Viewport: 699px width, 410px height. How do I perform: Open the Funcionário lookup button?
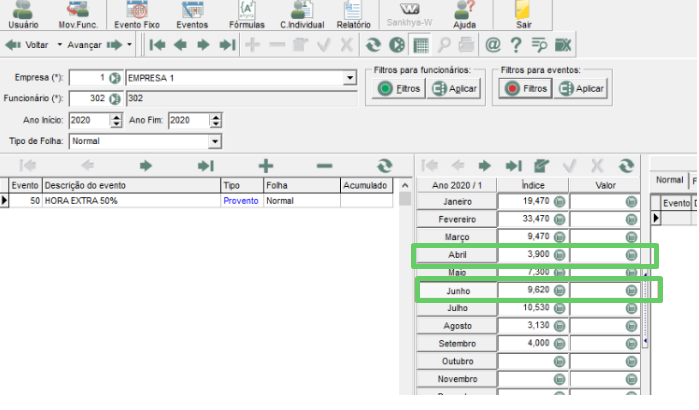[x=115, y=98]
